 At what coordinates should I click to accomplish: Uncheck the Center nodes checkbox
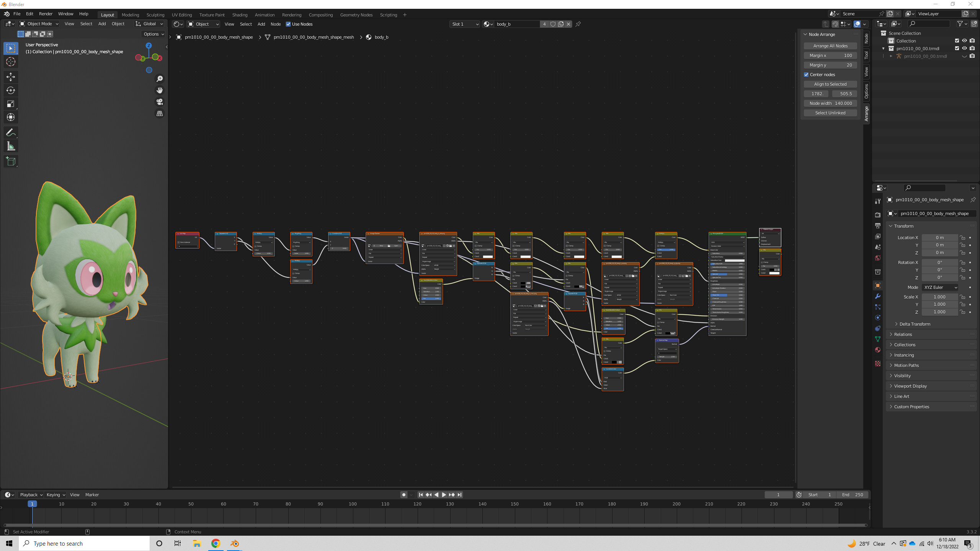tap(806, 75)
